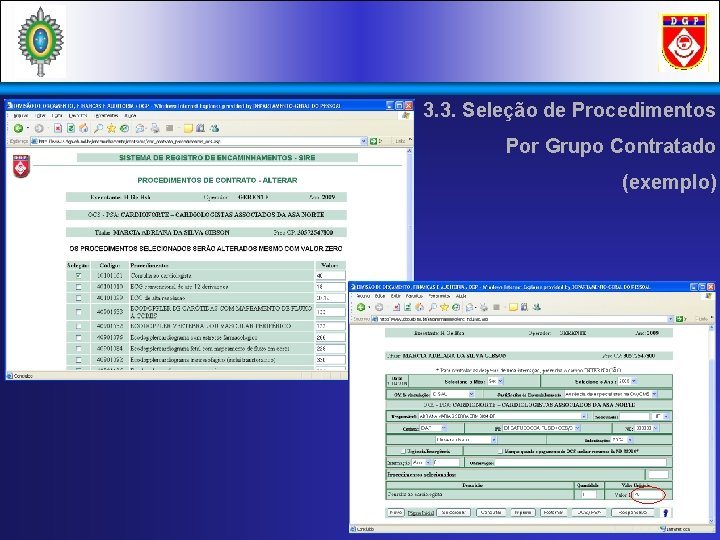Click Back icon in left browser window
Viewport: 720px width, 540px height.
pyautogui.click(x=18, y=129)
